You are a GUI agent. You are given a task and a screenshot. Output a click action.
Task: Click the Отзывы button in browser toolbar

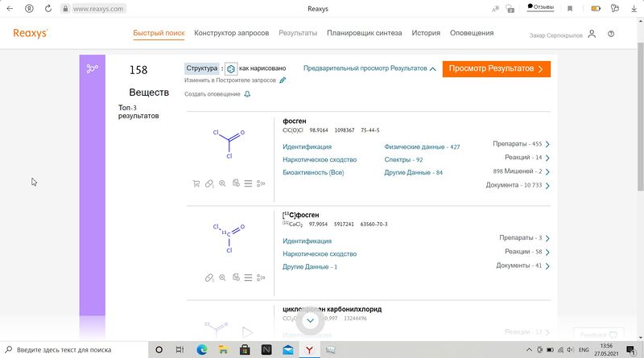point(540,7)
